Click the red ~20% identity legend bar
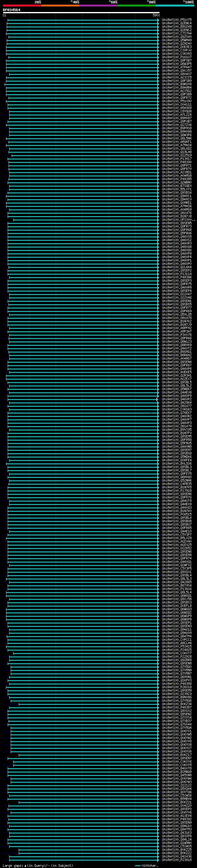The width and height of the screenshot is (197, 868). 22,6
